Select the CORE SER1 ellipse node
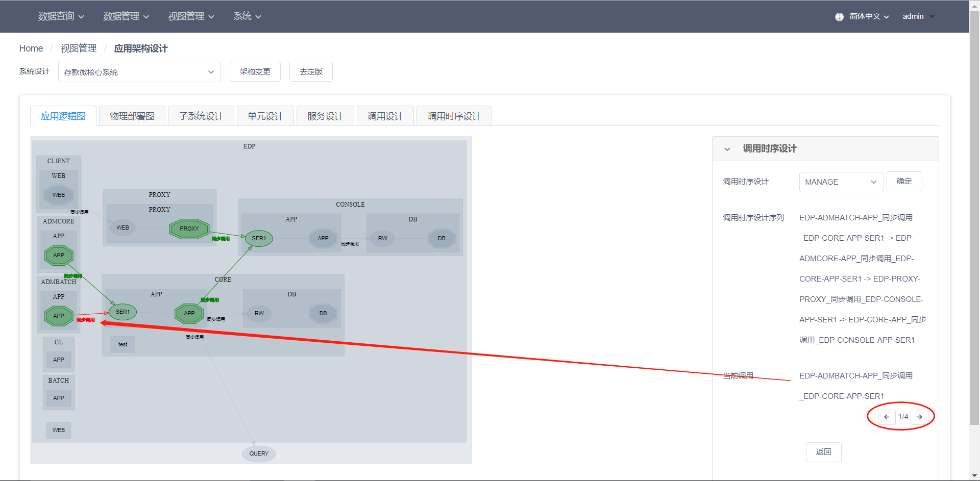 click(x=122, y=312)
